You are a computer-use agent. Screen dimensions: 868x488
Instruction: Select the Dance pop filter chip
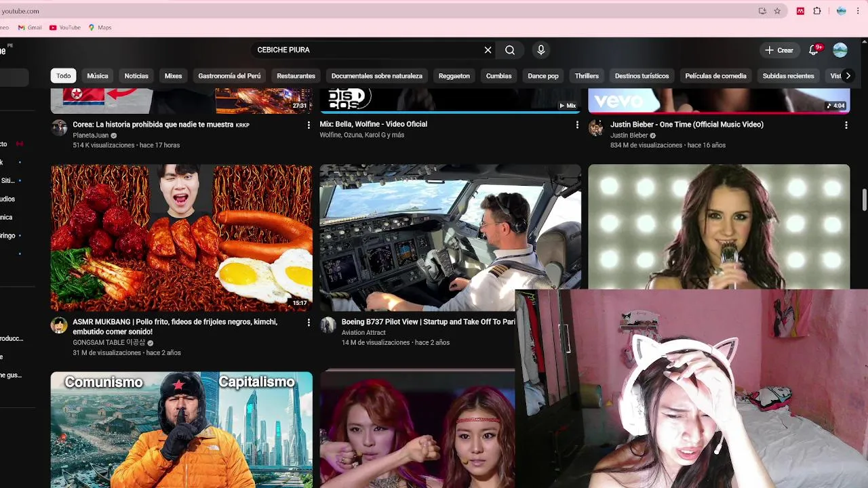coord(543,76)
